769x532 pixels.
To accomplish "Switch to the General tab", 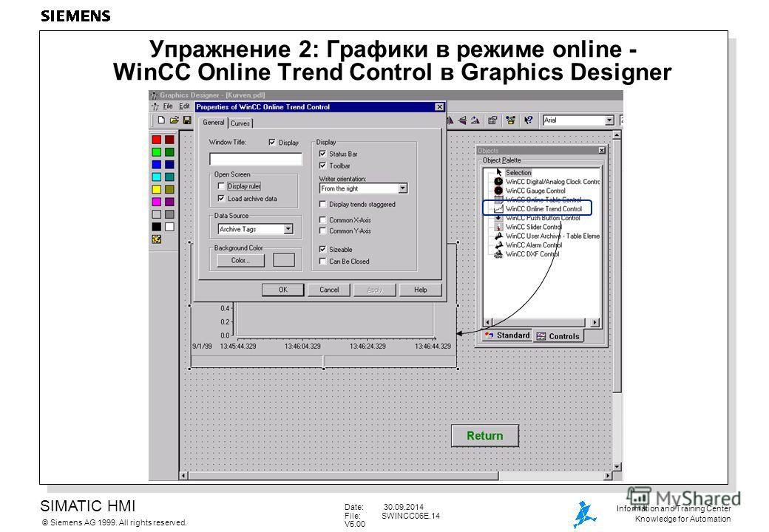I will (214, 123).
